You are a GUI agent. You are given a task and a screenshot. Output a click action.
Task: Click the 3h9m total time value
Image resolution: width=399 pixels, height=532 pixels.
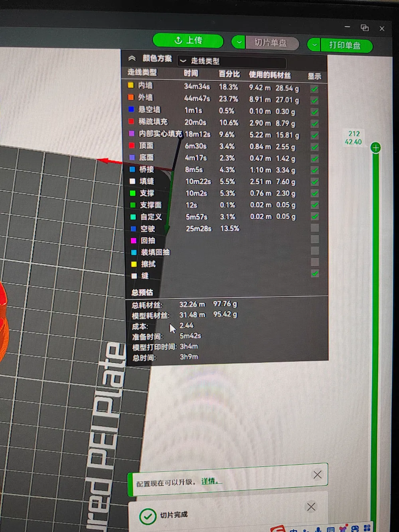[189, 356]
